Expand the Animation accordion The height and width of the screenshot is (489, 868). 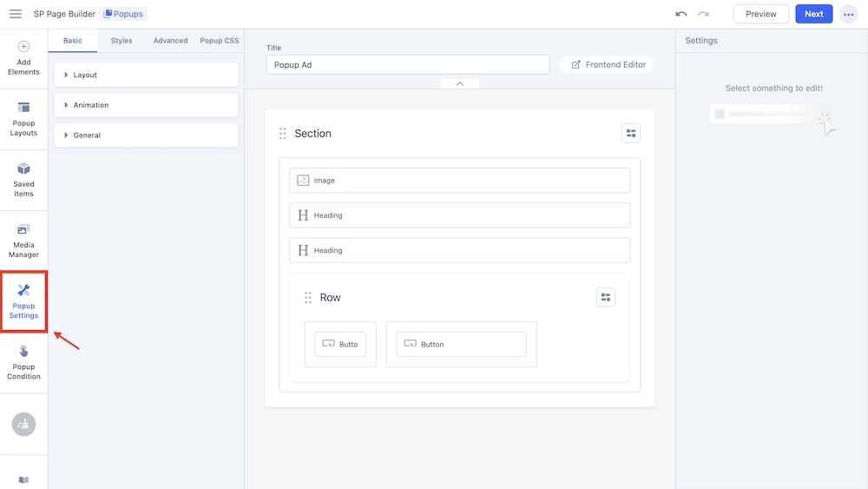point(146,105)
